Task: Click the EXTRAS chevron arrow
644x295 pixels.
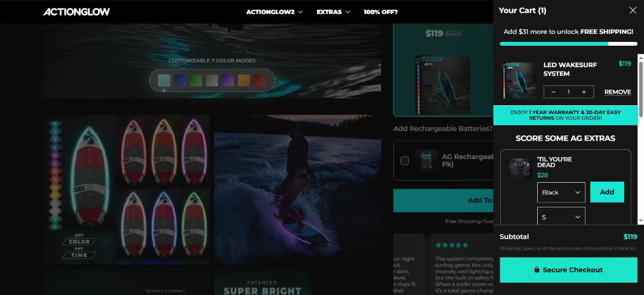Action: pos(348,12)
